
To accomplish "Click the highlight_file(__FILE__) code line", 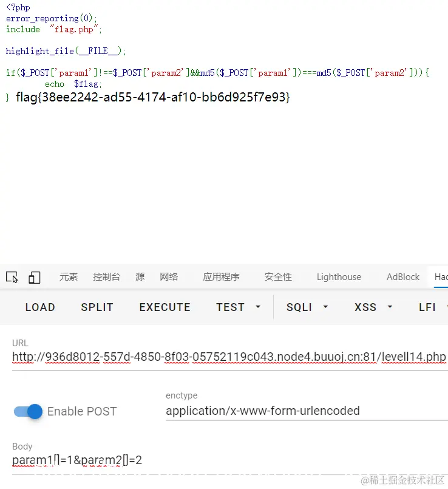I will pos(66,51).
